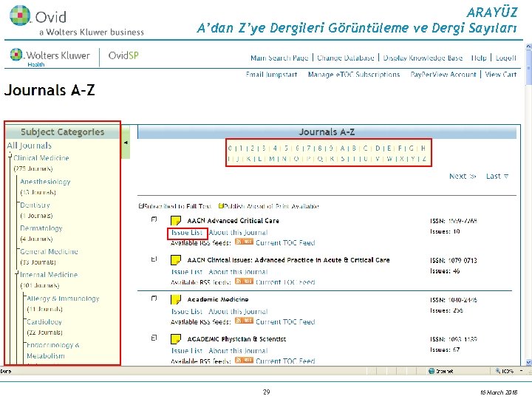Image resolution: width=532 pixels, height=399 pixels.
Task: Select Cardiology category
Action: tap(44, 321)
